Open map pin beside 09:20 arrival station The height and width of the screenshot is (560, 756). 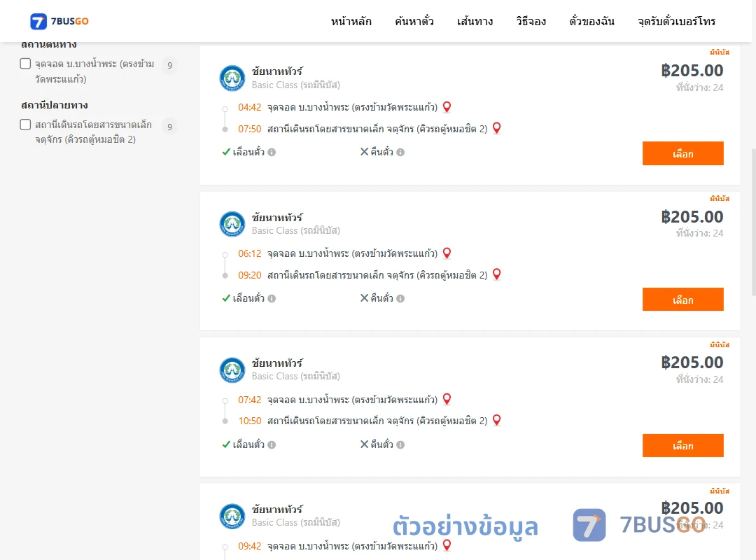pos(496,274)
